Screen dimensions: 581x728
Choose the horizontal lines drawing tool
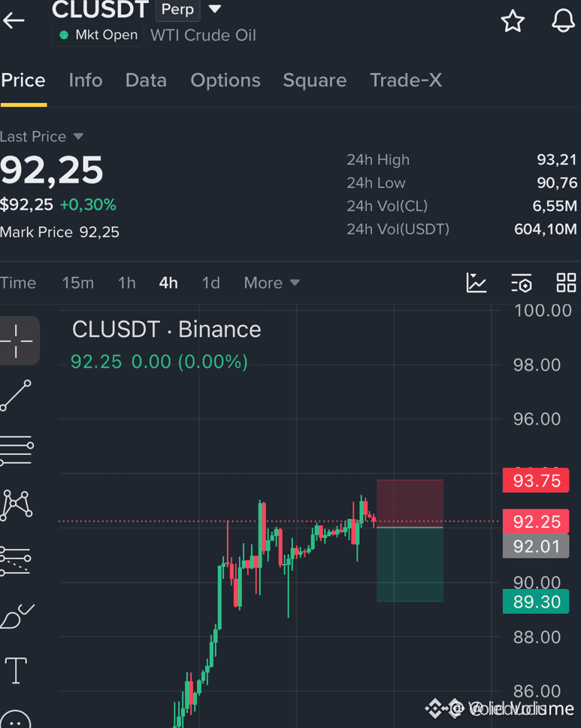tap(17, 450)
